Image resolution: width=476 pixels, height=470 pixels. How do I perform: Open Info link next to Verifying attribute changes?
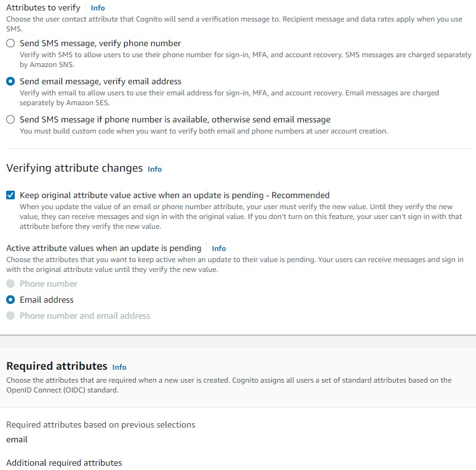coord(154,169)
